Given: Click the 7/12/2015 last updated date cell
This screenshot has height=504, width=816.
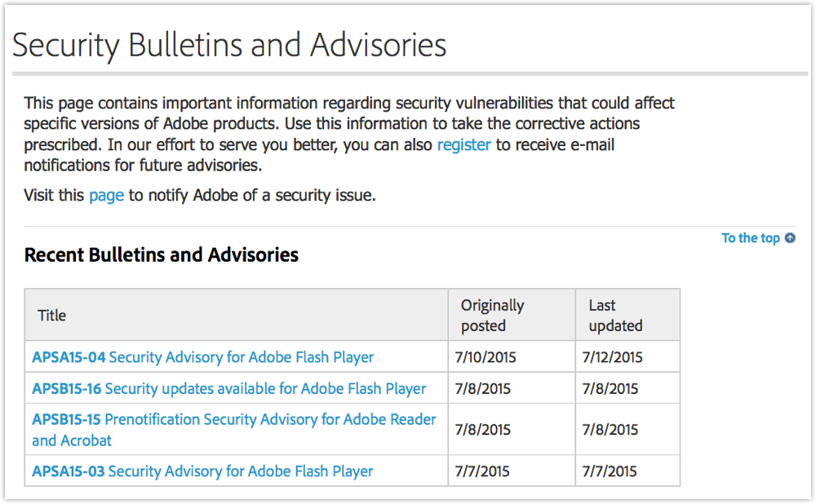Looking at the screenshot, I should (628, 357).
